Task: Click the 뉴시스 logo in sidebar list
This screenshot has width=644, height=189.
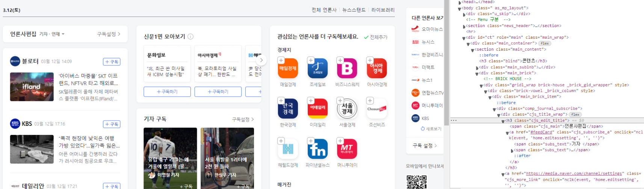Action: [x=415, y=42]
